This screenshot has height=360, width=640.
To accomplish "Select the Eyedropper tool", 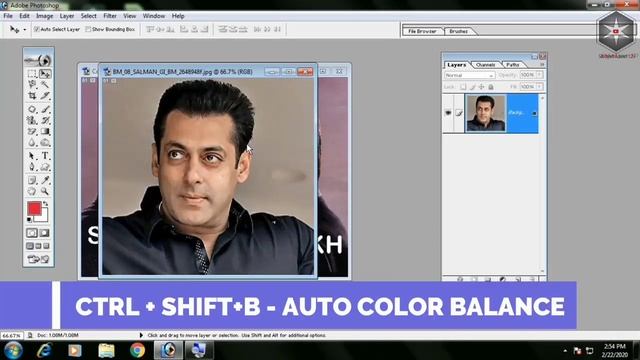I will coord(45,180).
